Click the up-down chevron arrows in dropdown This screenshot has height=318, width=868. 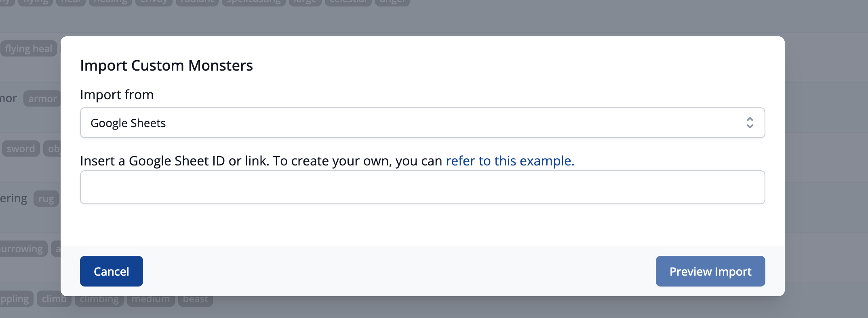tap(750, 123)
